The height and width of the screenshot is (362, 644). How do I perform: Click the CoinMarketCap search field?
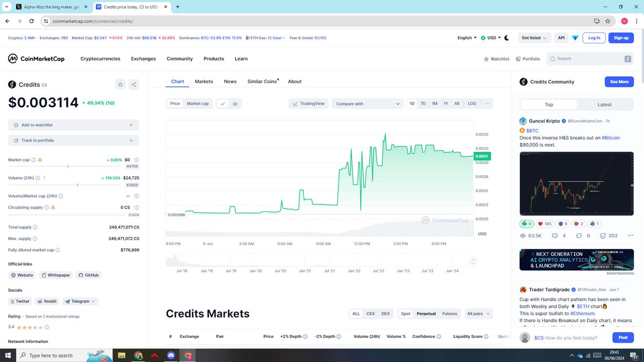(x=590, y=58)
